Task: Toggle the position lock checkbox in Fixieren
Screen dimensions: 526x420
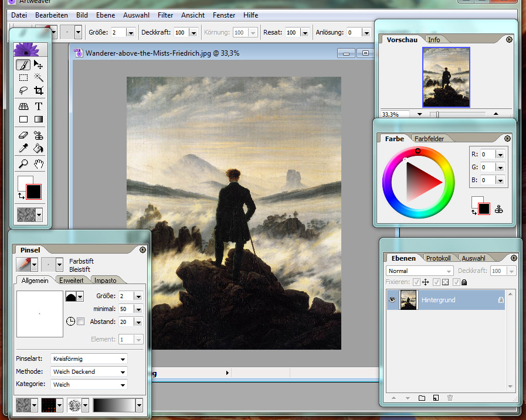Action: 416,282
